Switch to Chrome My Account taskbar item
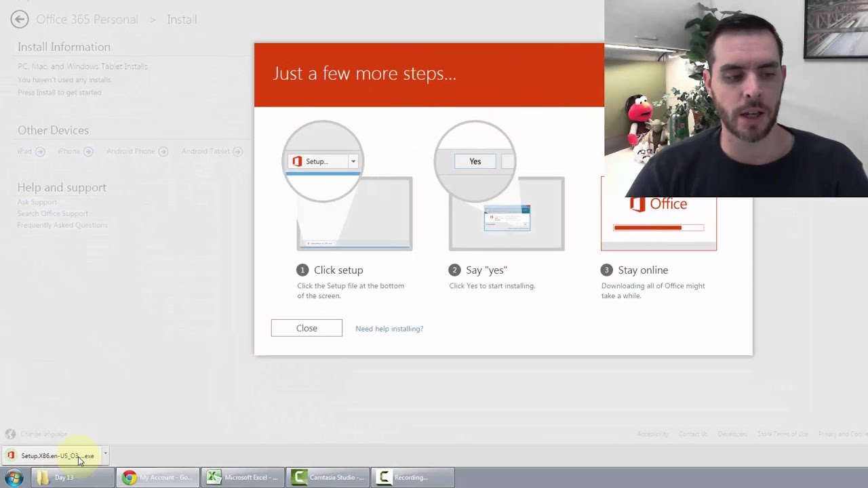 point(157,478)
